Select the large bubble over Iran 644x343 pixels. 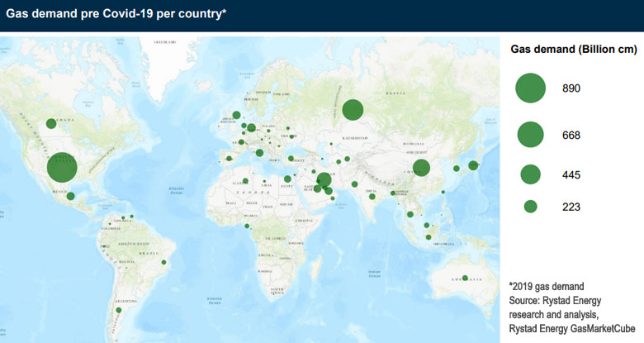pyautogui.click(x=324, y=179)
